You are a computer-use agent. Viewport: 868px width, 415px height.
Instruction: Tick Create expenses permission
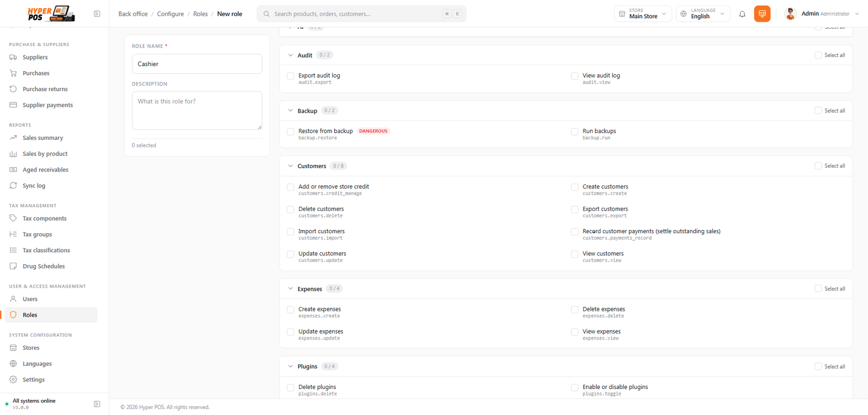(x=291, y=310)
